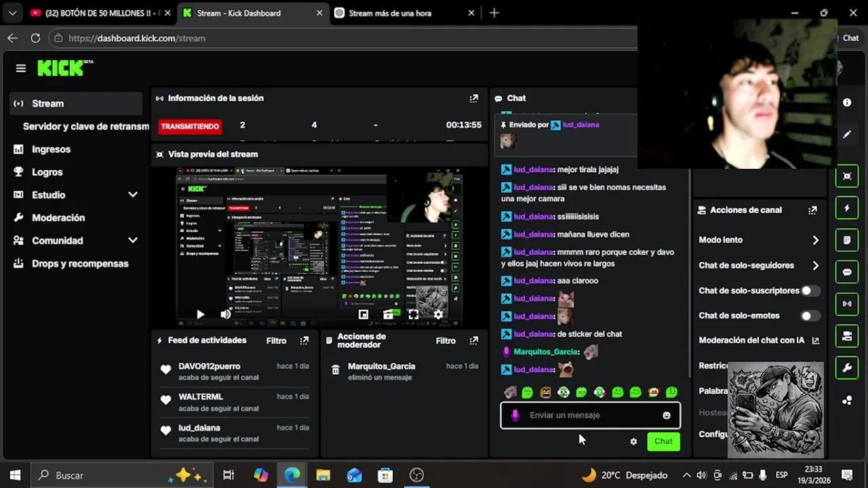Enter fullscreen in the stream preview player
This screenshot has width=868, height=488.
(413, 314)
